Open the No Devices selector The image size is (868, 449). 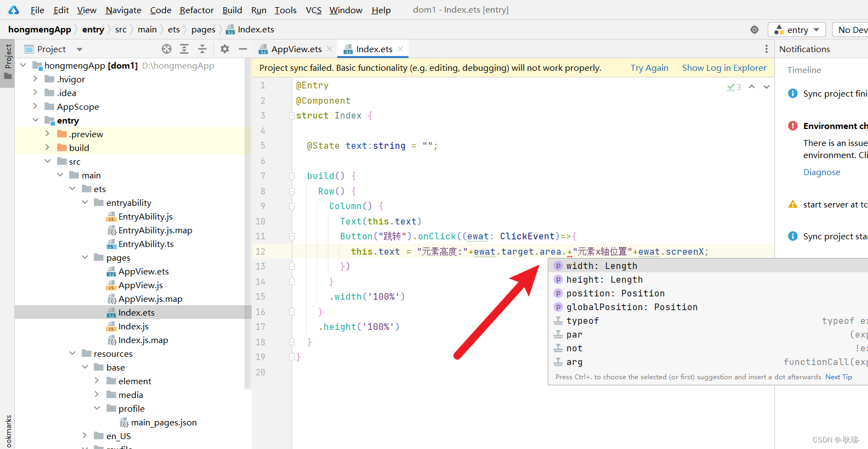[850, 30]
